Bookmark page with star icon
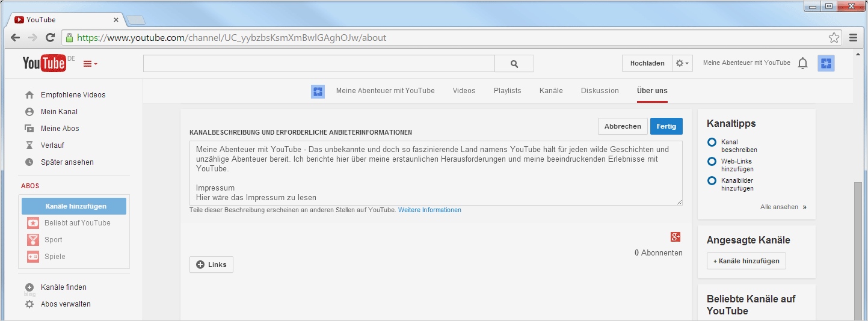The image size is (868, 321). point(834,38)
